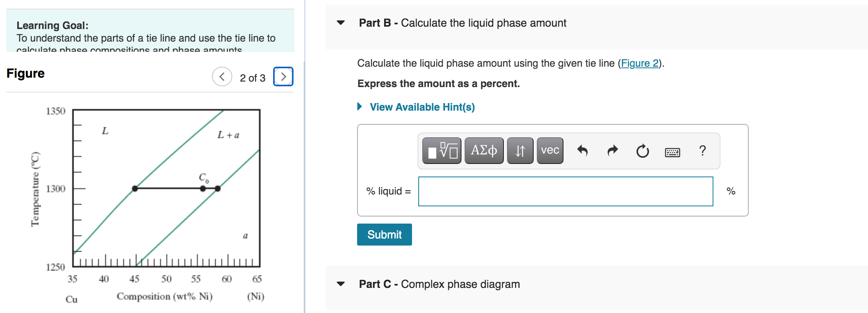This screenshot has width=868, height=313.
Task: Expand View Available Hint(s)
Action: tap(421, 107)
